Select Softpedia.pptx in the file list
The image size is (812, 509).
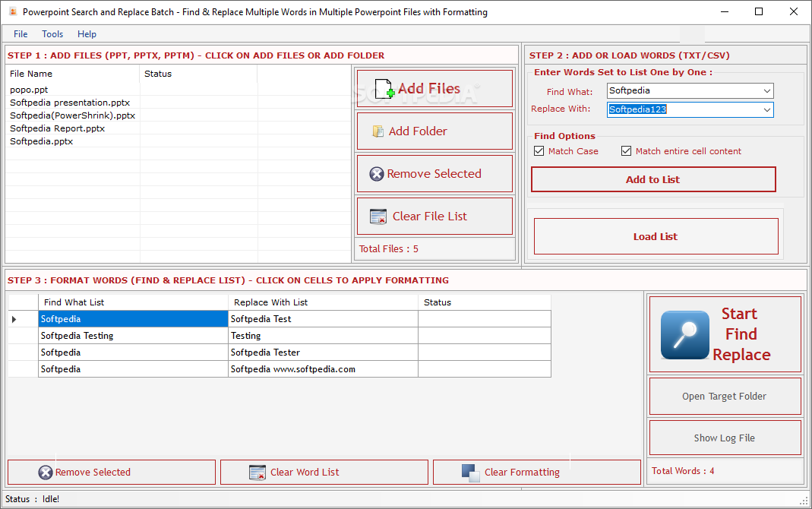(x=42, y=141)
